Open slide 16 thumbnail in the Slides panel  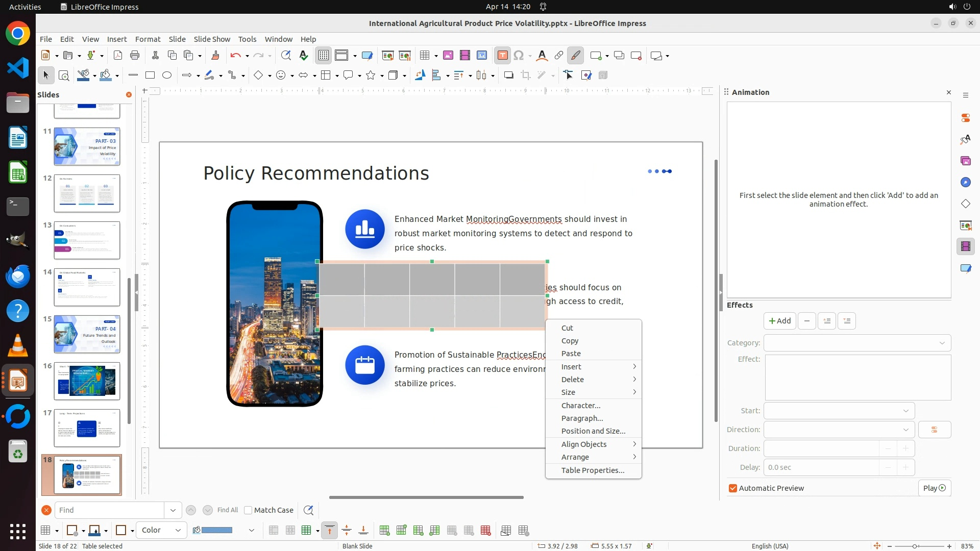(x=87, y=381)
